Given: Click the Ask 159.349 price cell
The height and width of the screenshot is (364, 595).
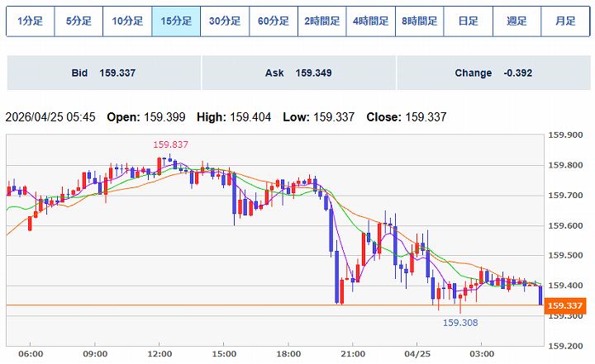Looking at the screenshot, I should tap(298, 73).
